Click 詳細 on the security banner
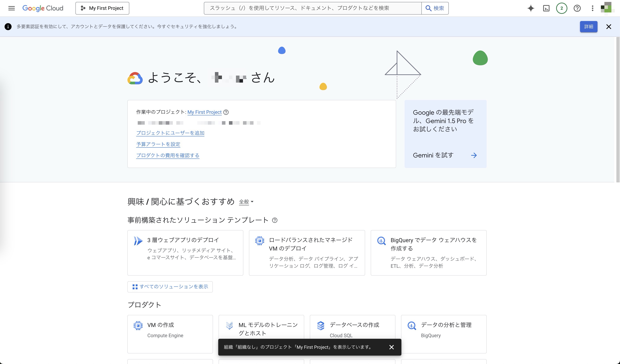 (589, 26)
